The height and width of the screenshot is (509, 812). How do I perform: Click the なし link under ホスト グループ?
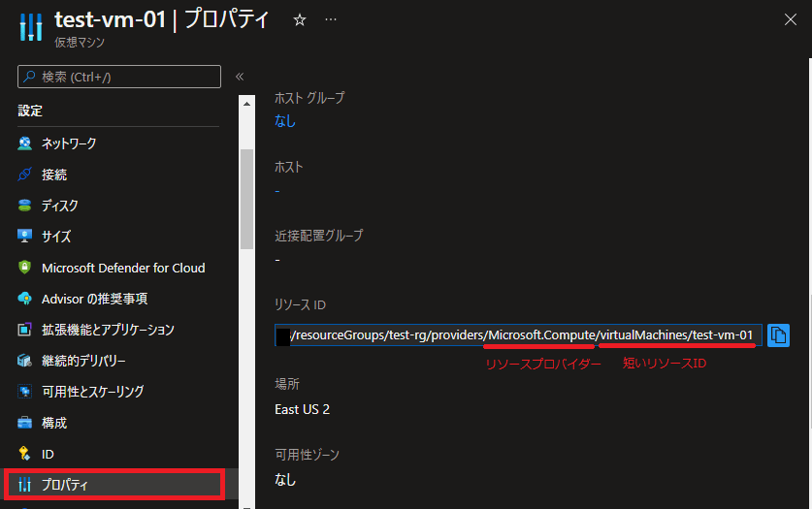point(285,120)
